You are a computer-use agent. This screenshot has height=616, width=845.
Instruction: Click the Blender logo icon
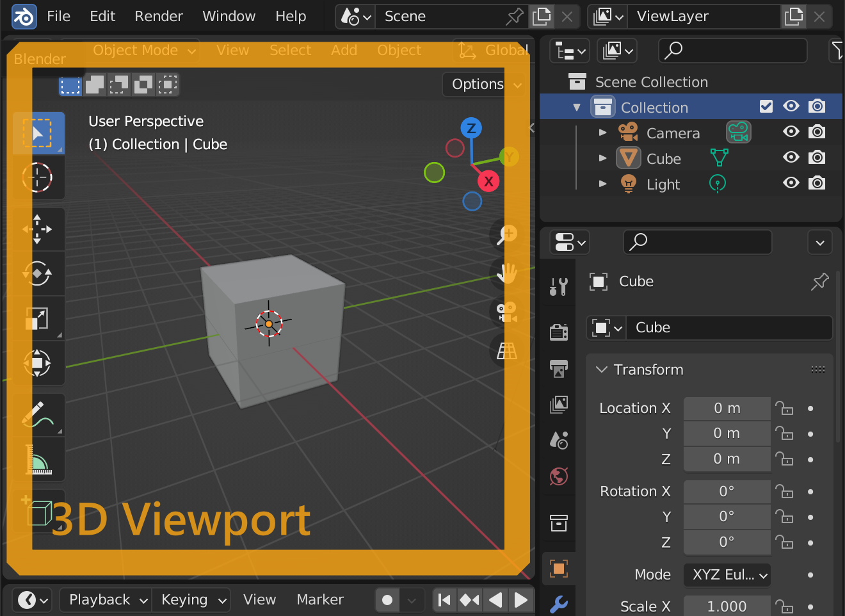pyautogui.click(x=24, y=17)
